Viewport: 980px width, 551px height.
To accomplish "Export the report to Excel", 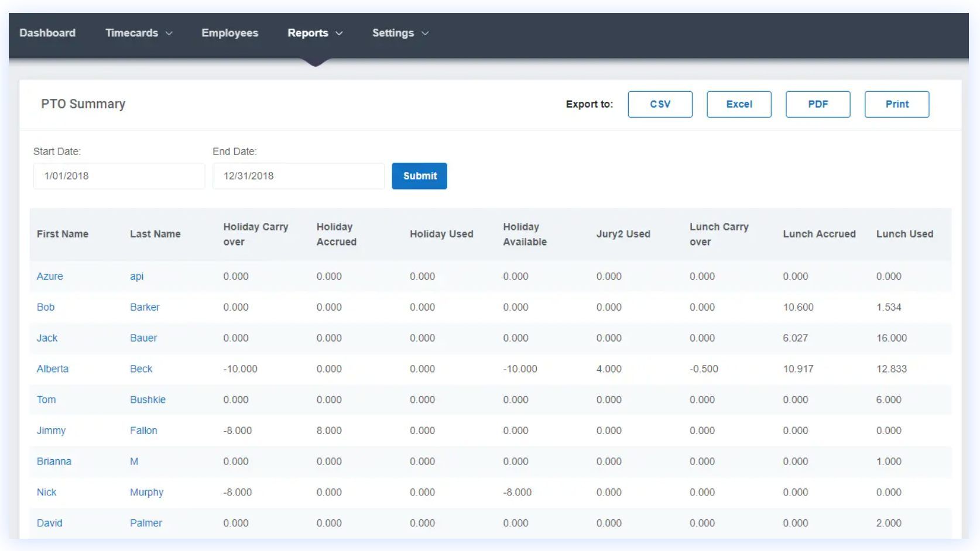I will (739, 104).
